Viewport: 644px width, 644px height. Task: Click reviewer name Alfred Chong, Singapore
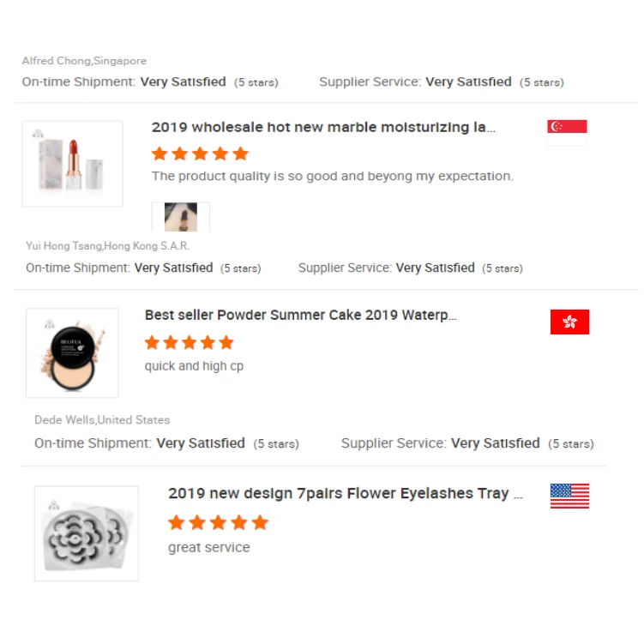click(x=84, y=61)
